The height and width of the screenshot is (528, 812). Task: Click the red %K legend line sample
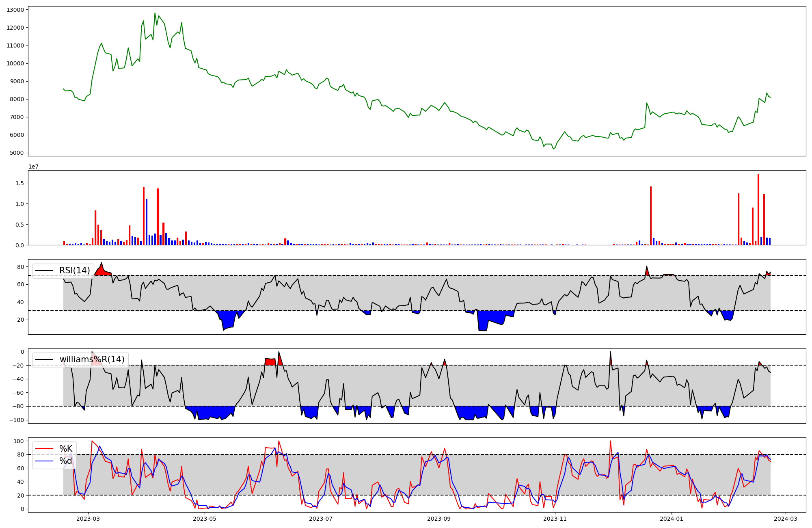pos(44,449)
